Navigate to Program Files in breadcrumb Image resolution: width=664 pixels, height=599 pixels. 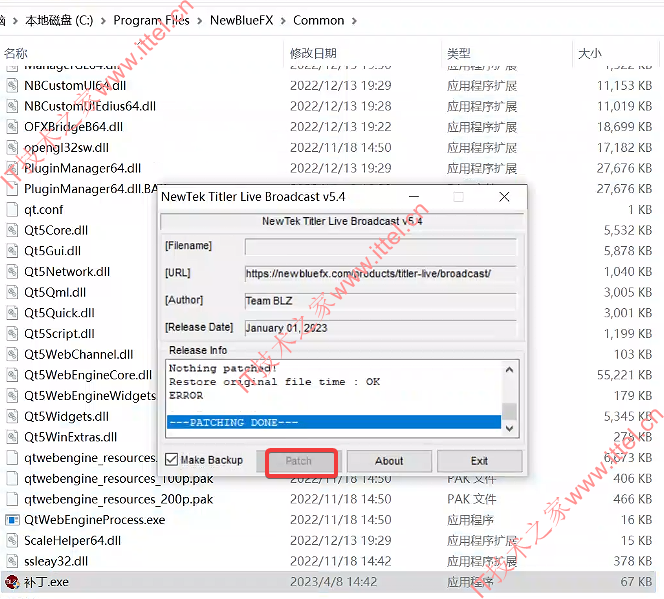(151, 20)
